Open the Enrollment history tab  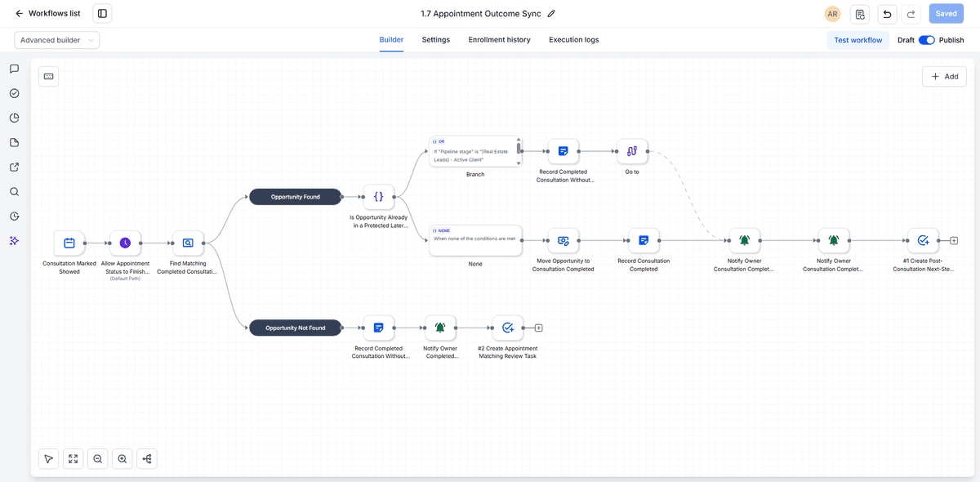(x=499, y=40)
